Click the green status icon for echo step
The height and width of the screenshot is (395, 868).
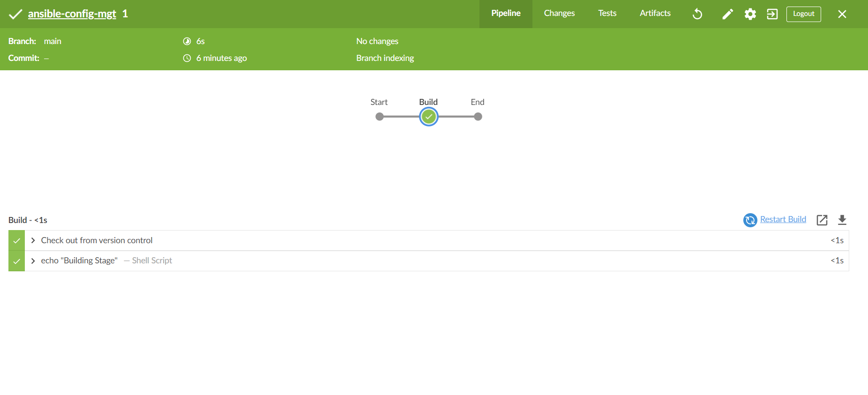pos(16,261)
